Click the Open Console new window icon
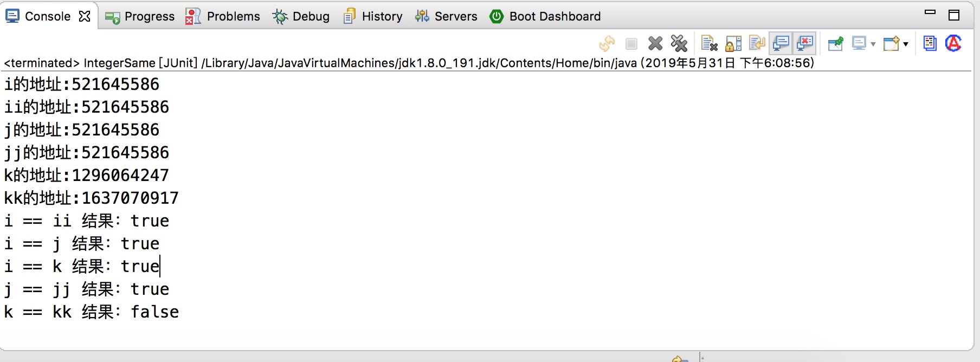This screenshot has height=362, width=980. 891,43
